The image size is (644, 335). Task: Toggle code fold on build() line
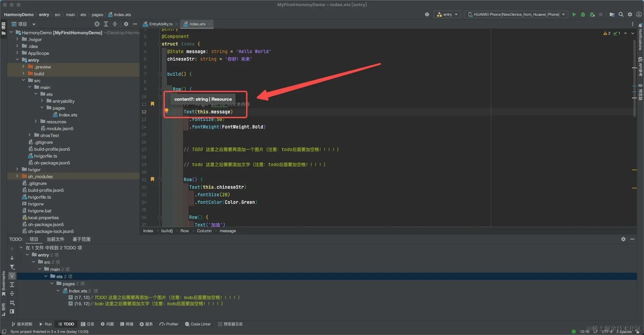click(x=160, y=74)
